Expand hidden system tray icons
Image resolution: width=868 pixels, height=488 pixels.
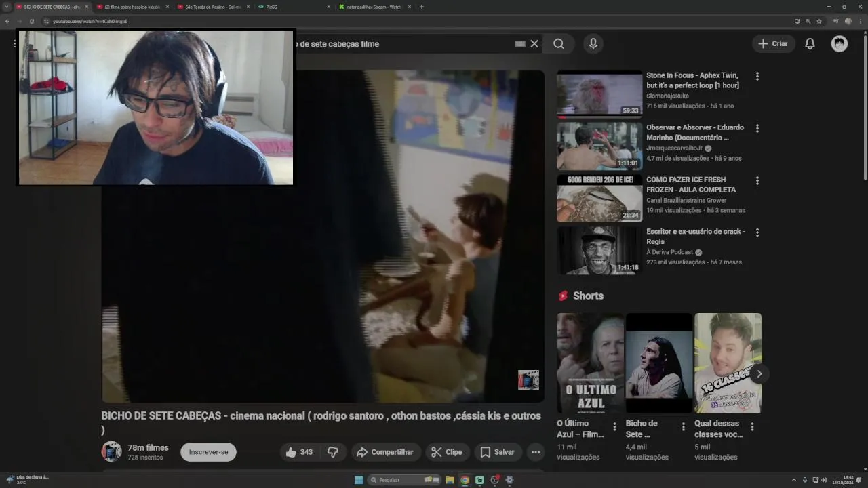click(794, 480)
